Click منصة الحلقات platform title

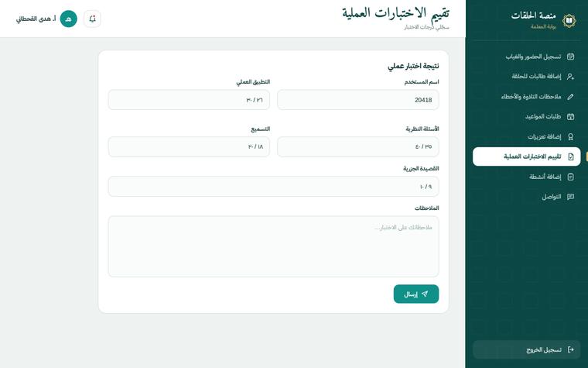[533, 15]
